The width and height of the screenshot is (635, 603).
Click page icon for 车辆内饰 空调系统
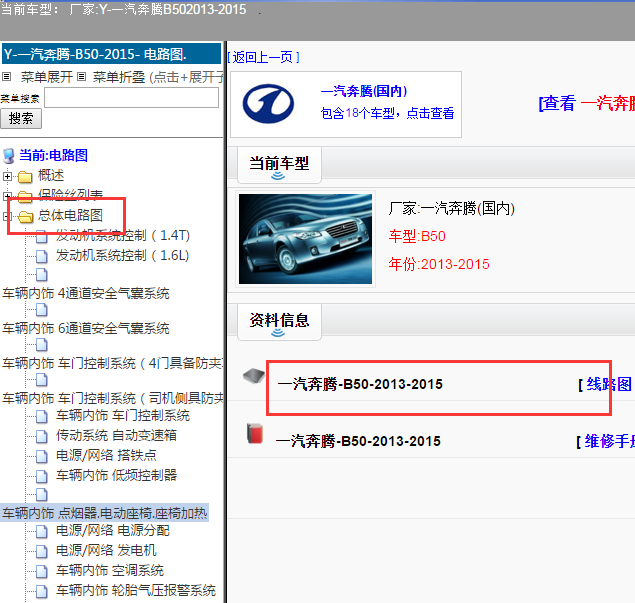pos(42,571)
